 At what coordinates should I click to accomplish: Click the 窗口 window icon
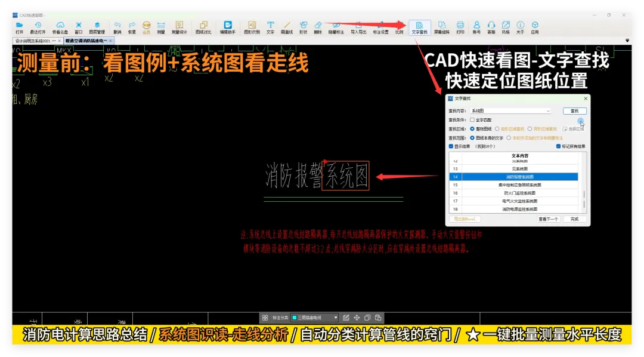pos(79,27)
